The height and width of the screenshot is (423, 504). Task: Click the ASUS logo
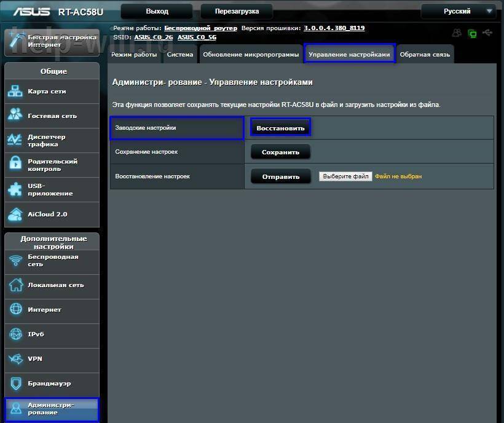pos(31,12)
